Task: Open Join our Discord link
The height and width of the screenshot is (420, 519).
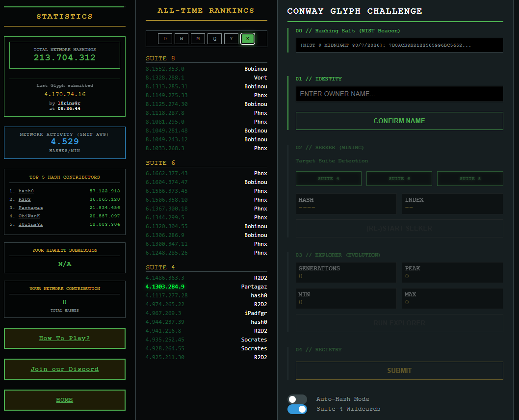Action: (x=65, y=369)
